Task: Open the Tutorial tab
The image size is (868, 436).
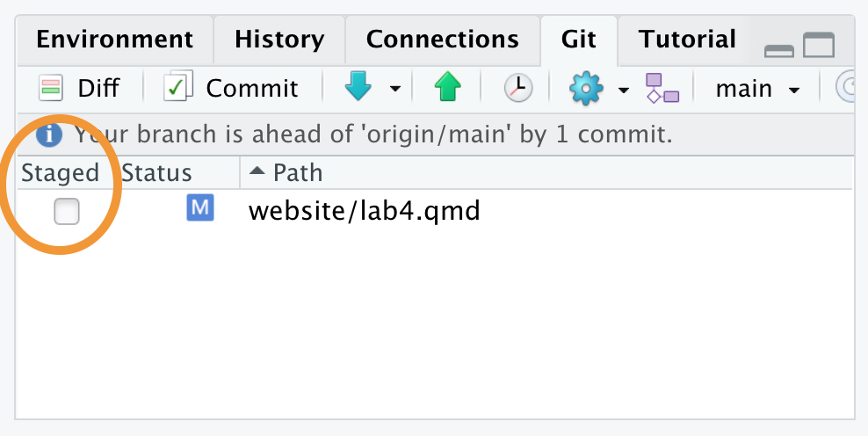Action: click(687, 40)
